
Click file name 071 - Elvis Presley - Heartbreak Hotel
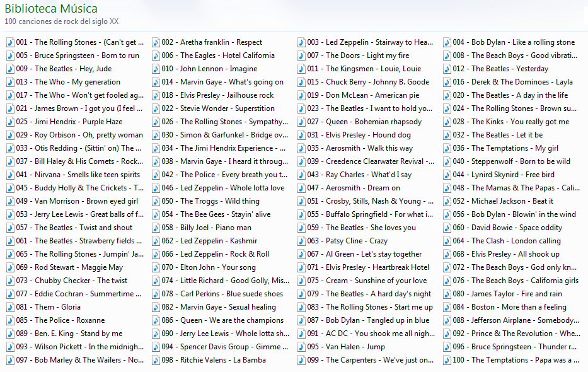point(368,267)
